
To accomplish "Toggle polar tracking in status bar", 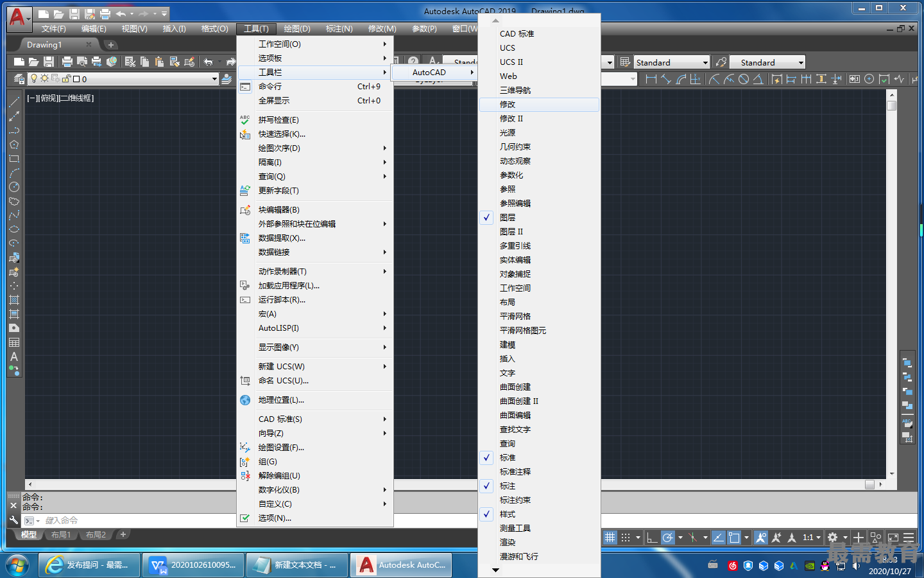I will (x=668, y=537).
